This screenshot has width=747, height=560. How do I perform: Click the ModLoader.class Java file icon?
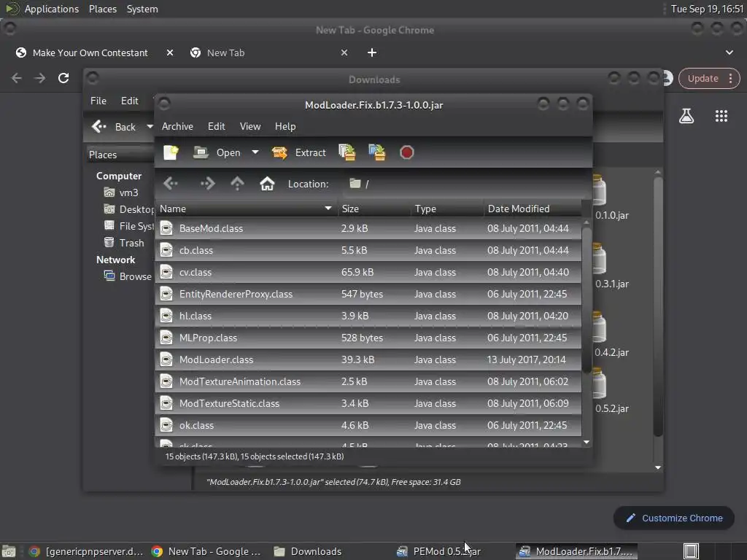click(166, 359)
